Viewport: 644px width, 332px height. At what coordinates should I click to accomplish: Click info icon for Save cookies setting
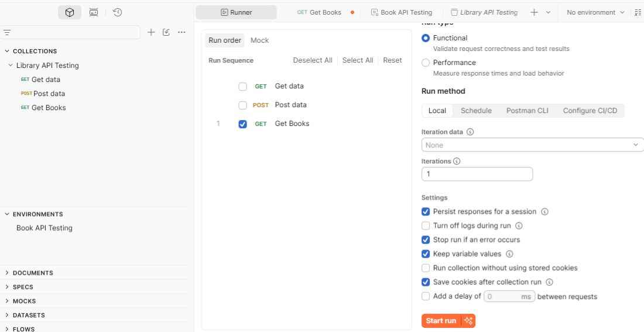[x=550, y=282]
